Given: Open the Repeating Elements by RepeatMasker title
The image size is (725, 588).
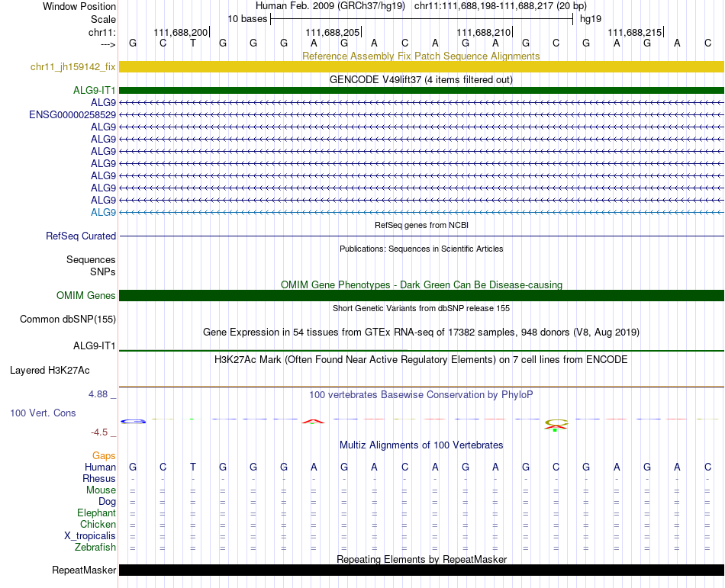Looking at the screenshot, I should point(422,559).
